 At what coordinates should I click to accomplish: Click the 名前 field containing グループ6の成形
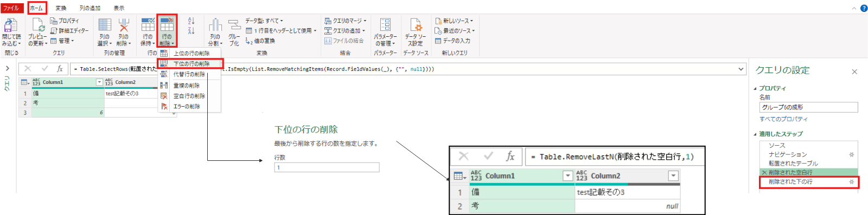tap(808, 107)
